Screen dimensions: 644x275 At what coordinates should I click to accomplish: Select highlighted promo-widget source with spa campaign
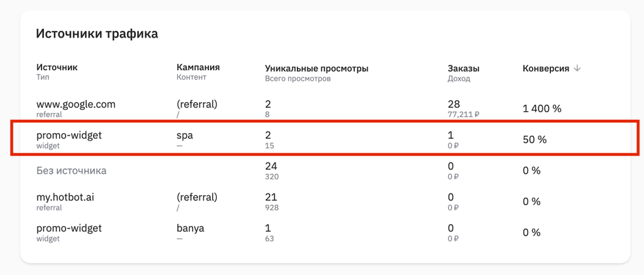[325, 139]
